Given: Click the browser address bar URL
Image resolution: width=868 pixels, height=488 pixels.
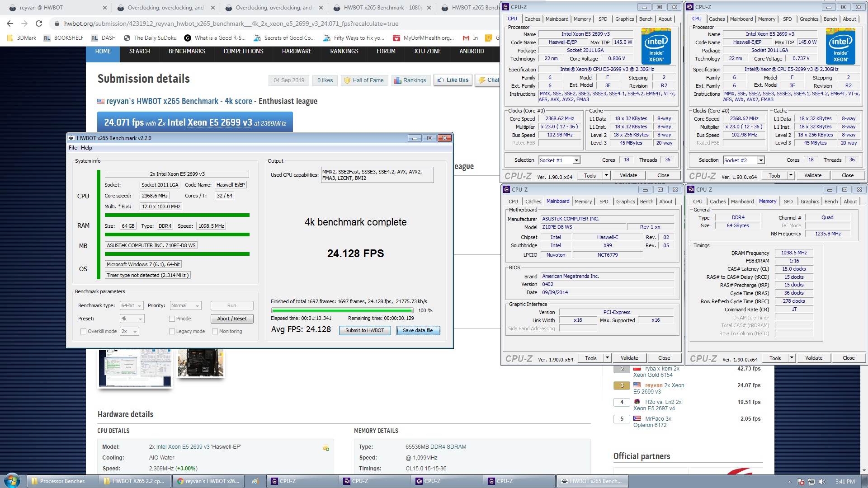Looking at the screenshot, I should [x=231, y=23].
